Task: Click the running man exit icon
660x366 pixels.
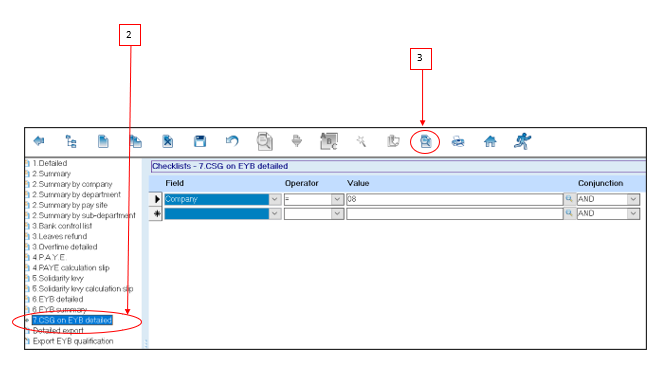Action: (522, 141)
